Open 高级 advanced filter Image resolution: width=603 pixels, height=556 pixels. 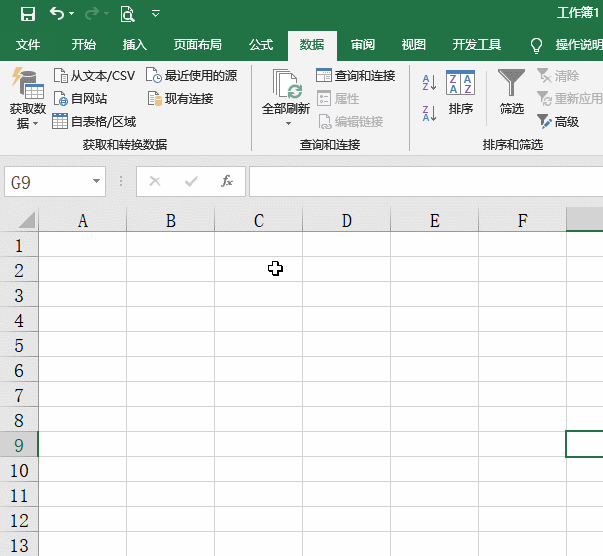pos(558,122)
